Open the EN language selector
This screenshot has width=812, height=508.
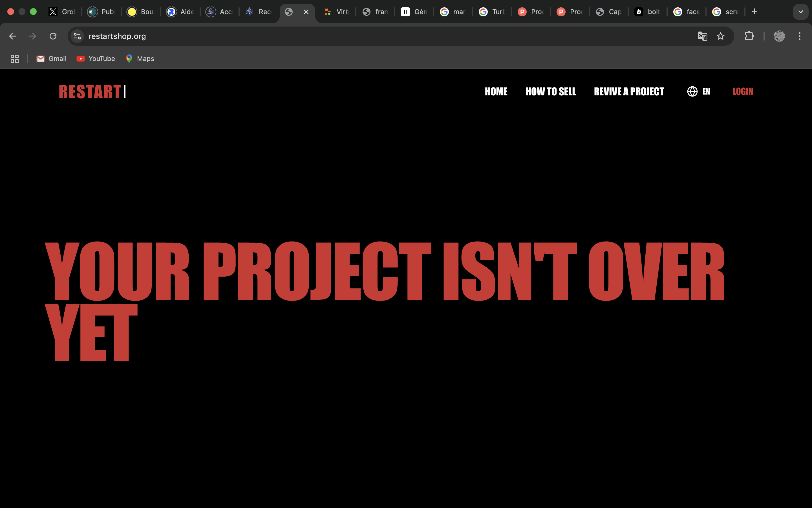(x=699, y=91)
